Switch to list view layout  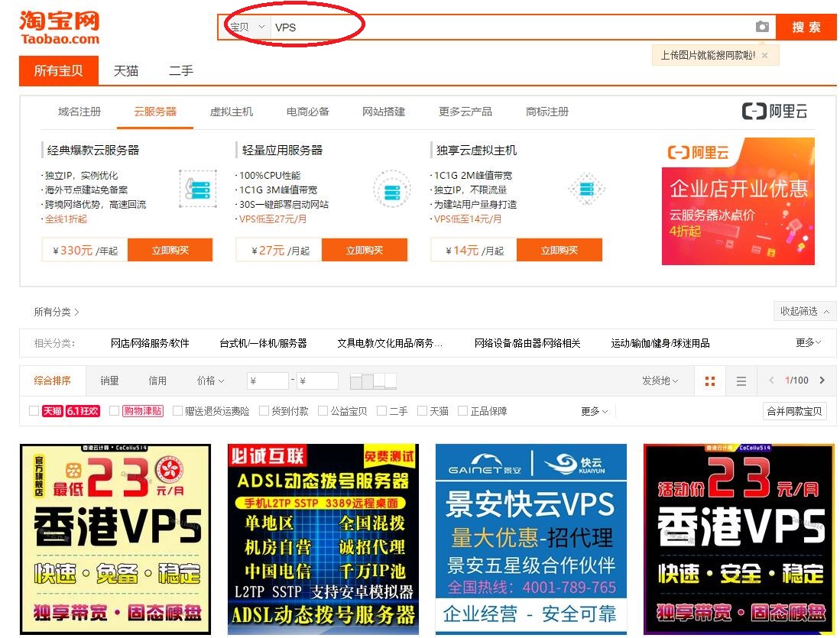(x=741, y=381)
